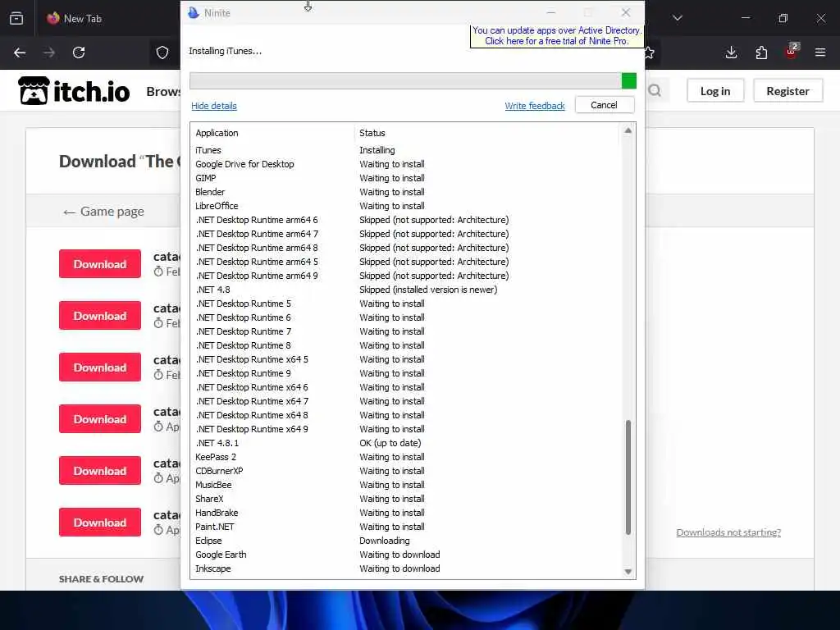Open Firefox downloads panel icon
Screen dimensions: 840x630
pyautogui.click(x=731, y=52)
